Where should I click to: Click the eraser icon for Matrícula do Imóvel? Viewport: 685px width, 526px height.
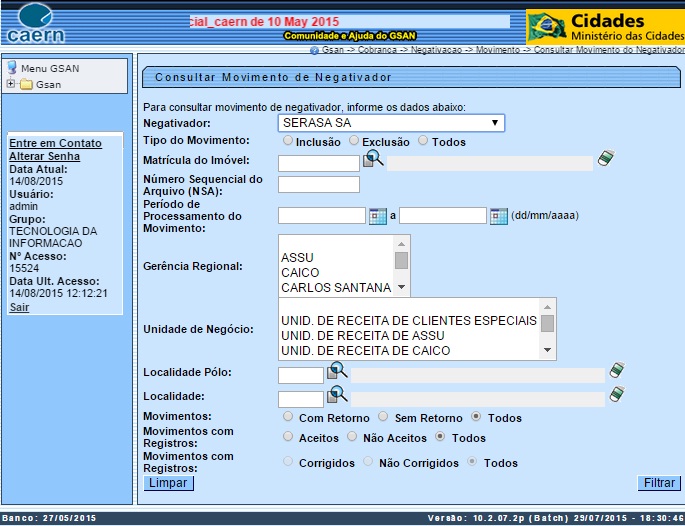coord(605,158)
